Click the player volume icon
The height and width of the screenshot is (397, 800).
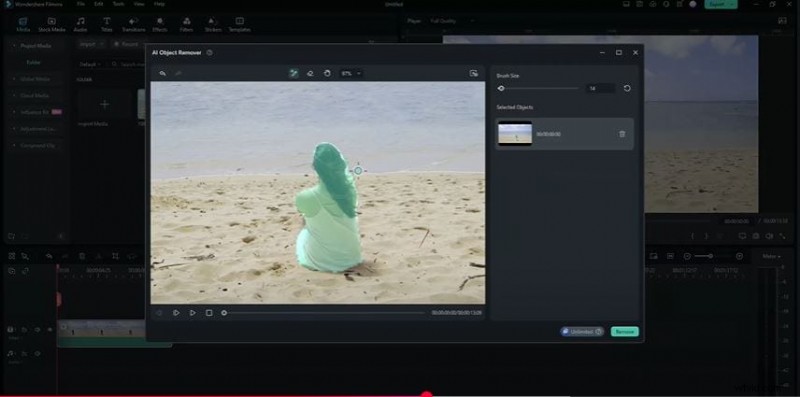point(768,236)
